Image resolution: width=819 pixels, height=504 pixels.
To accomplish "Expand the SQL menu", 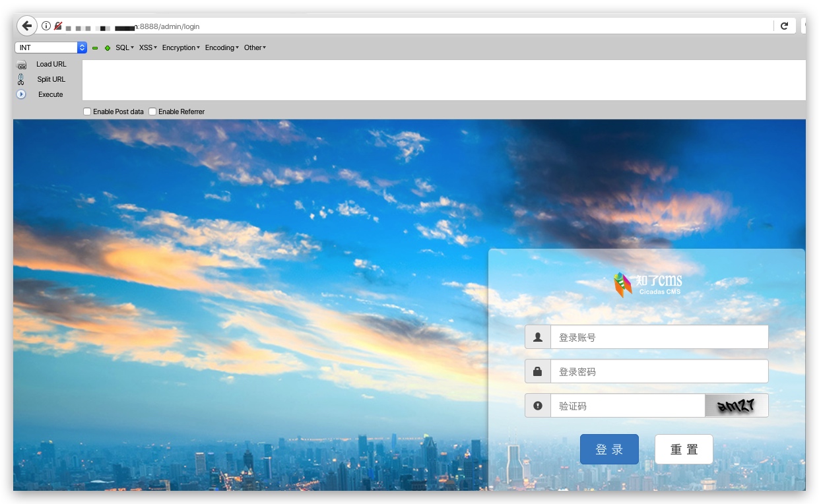I will [125, 47].
